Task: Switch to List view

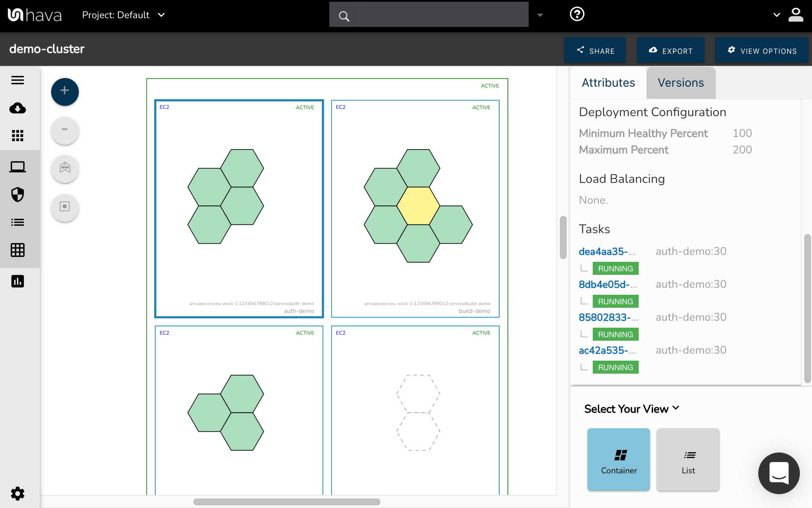Action: pyautogui.click(x=688, y=459)
